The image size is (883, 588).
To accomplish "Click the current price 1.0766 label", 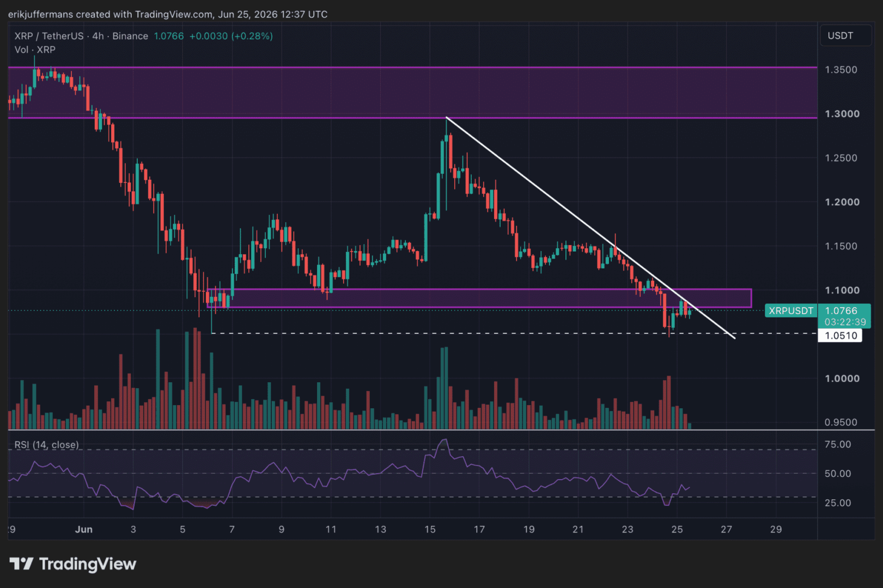I will pos(841,311).
